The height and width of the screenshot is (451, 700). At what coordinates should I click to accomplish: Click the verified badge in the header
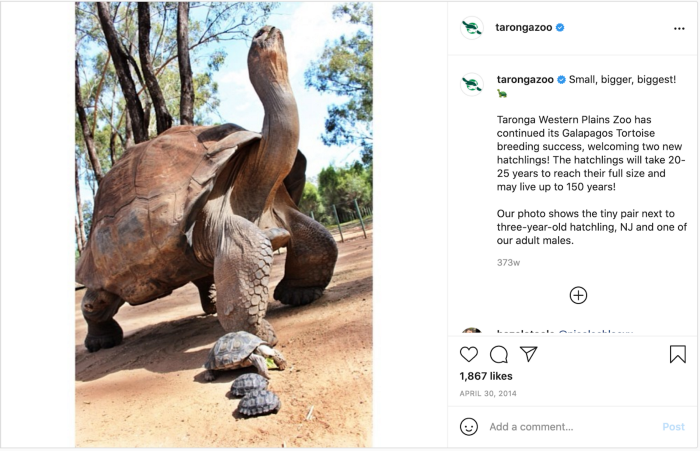tap(560, 28)
